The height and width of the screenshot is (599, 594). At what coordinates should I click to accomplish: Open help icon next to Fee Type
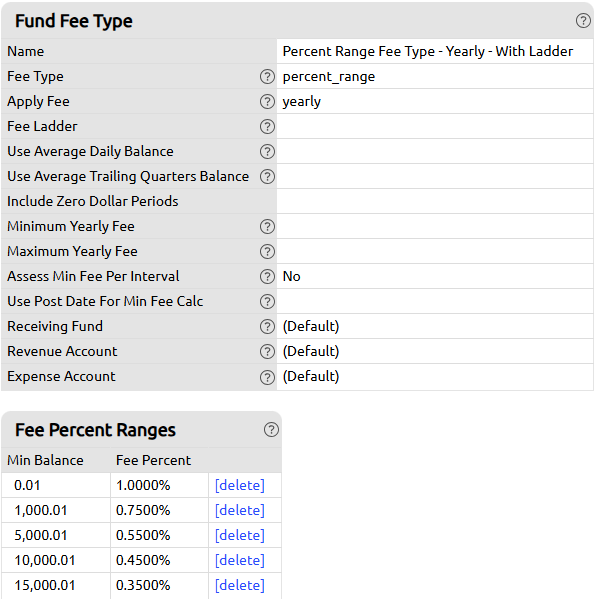(267, 76)
